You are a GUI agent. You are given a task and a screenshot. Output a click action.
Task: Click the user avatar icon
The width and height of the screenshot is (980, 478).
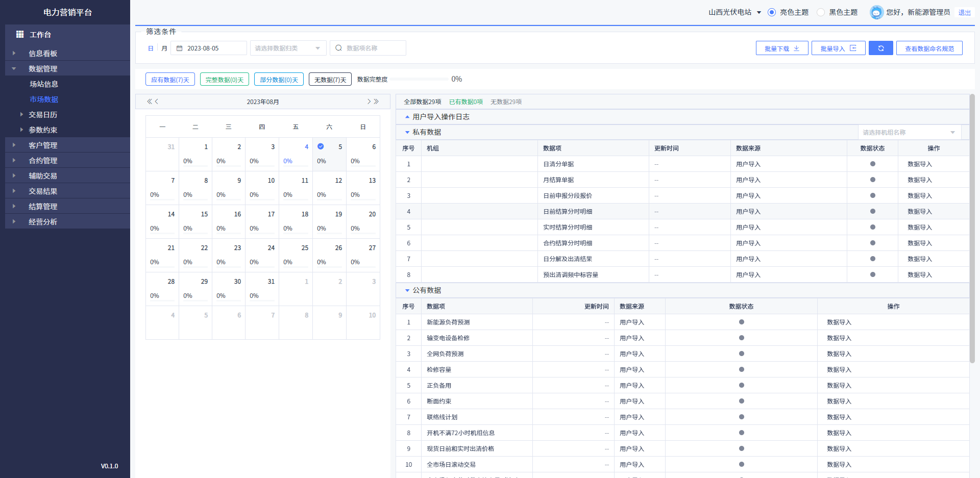(x=876, y=12)
